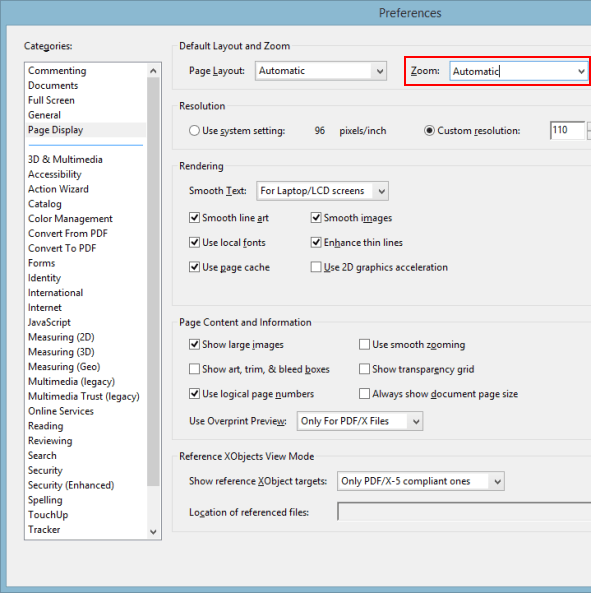Open the Use Overprint Preview dropdown
The height and width of the screenshot is (593, 591).
[x=360, y=421]
